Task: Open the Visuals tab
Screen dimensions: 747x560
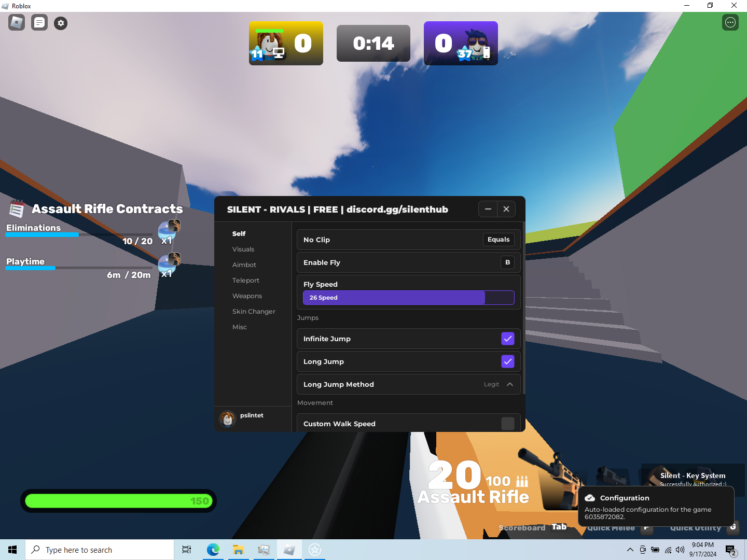Action: point(243,249)
